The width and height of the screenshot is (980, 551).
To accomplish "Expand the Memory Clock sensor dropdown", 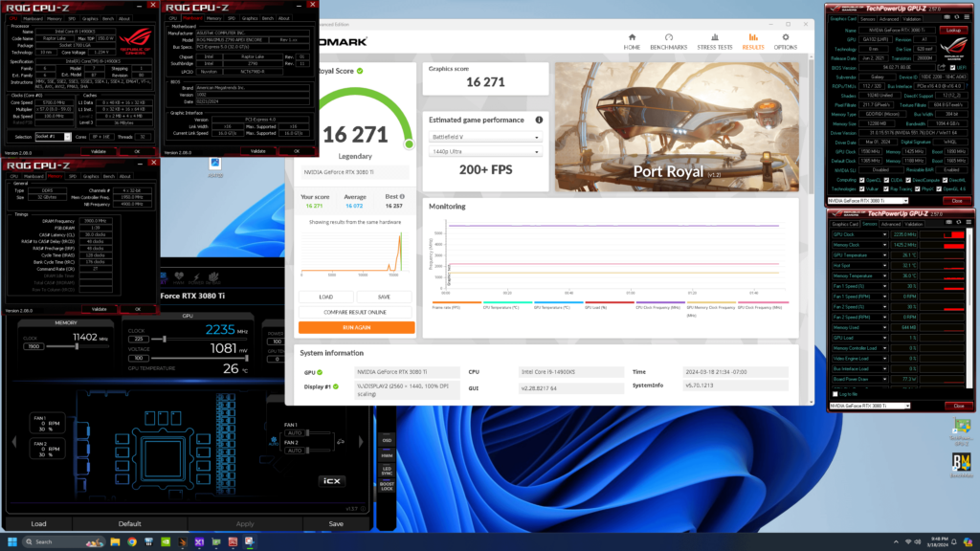I will point(884,245).
